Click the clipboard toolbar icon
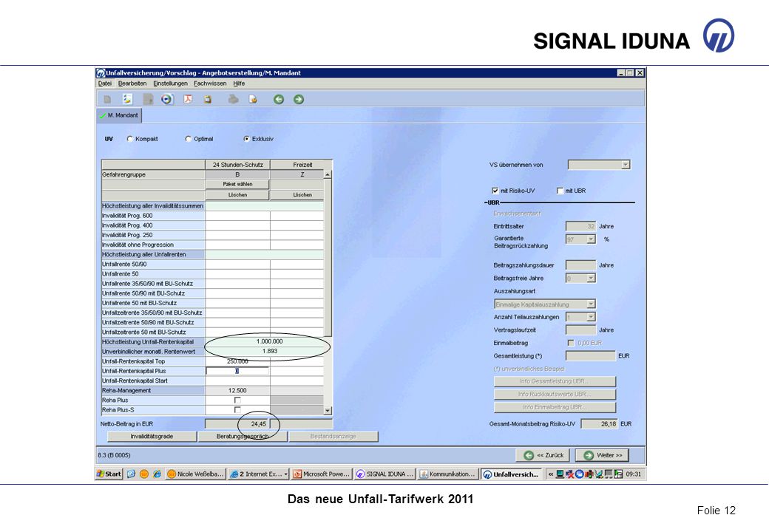The height and width of the screenshot is (532, 769). (208, 100)
